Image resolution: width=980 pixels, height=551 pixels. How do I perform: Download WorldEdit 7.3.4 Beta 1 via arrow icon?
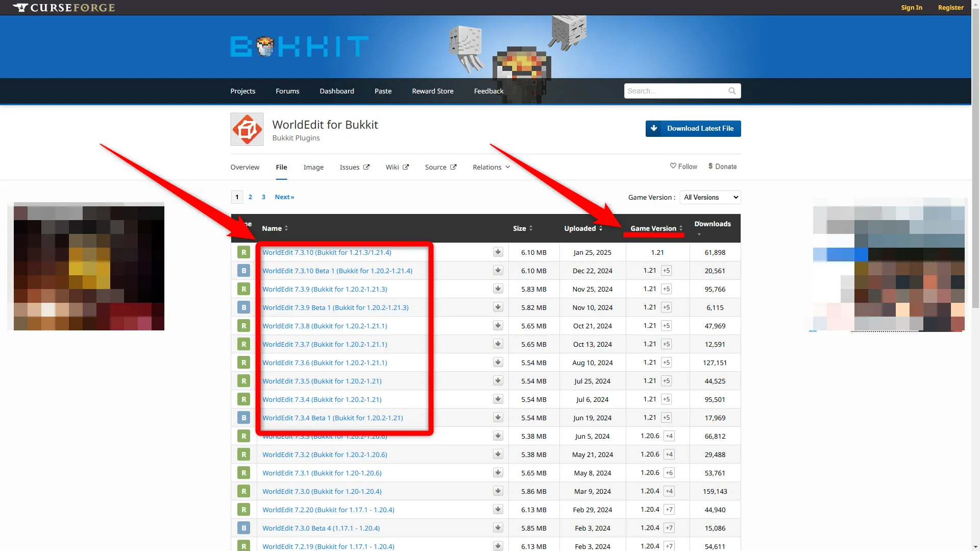pos(498,418)
